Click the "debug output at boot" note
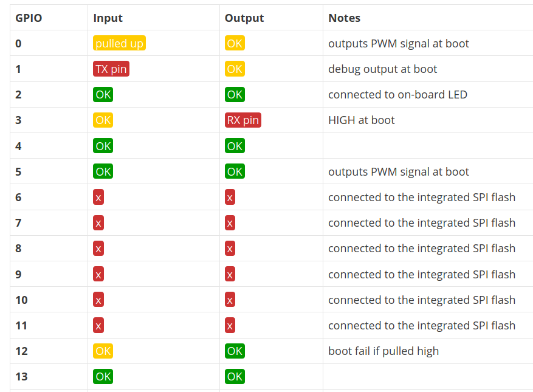533x392 pixels. pos(383,69)
